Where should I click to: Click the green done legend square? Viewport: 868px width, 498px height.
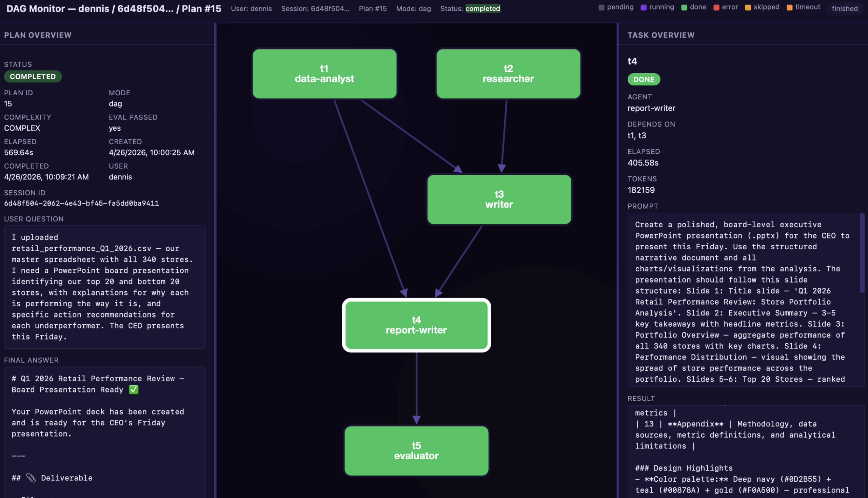click(x=684, y=7)
